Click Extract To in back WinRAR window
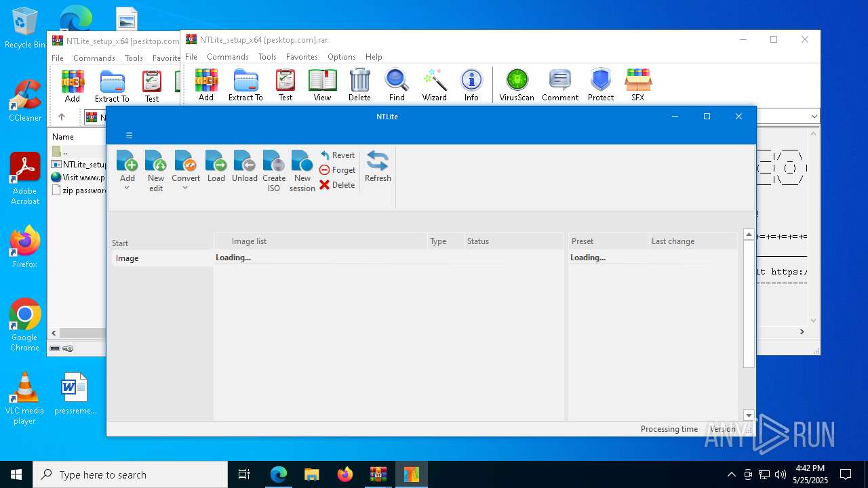868x488 pixels. tap(112, 86)
